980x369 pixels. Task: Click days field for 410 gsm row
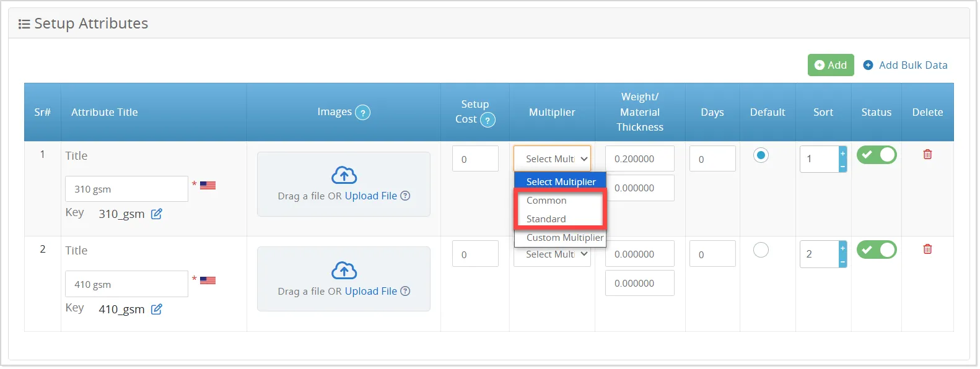point(712,254)
